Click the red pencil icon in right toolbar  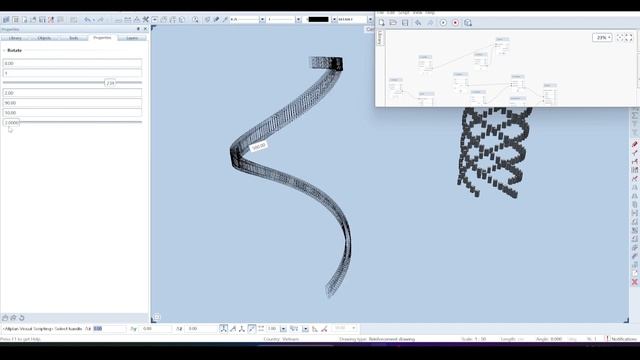pyautogui.click(x=635, y=144)
